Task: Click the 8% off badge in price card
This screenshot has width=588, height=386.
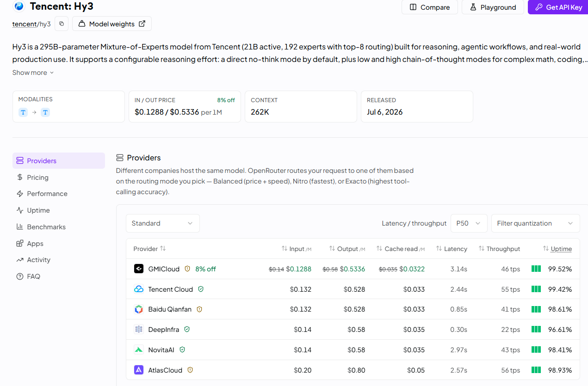Action: coord(226,100)
